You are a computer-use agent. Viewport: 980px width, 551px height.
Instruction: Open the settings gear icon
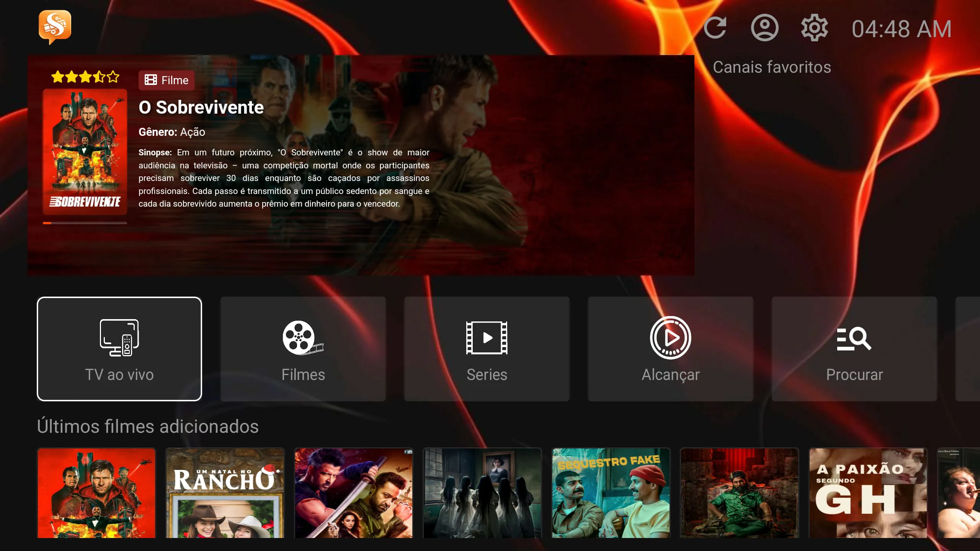tap(814, 28)
